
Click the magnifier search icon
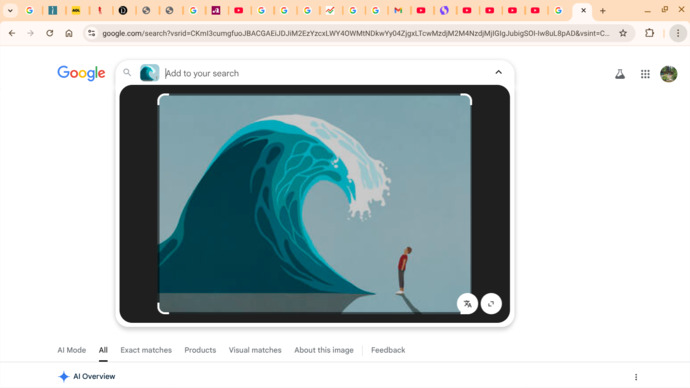tap(127, 73)
